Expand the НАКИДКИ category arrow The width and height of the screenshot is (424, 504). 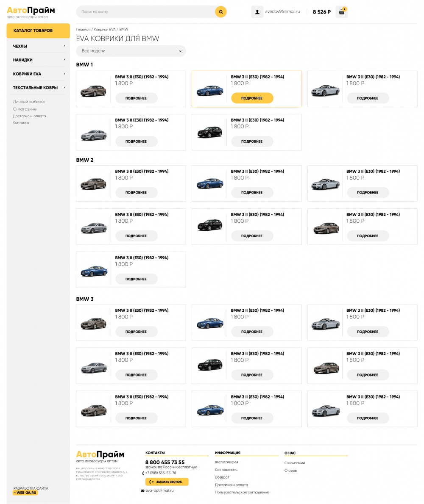[x=64, y=60]
